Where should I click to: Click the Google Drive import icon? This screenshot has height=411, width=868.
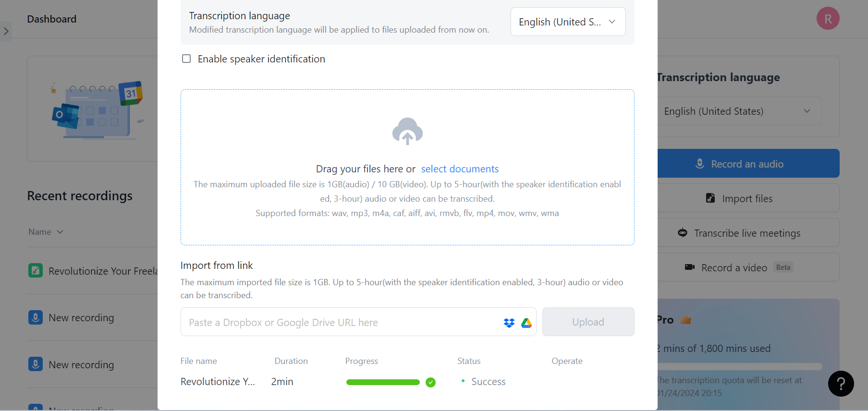526,322
